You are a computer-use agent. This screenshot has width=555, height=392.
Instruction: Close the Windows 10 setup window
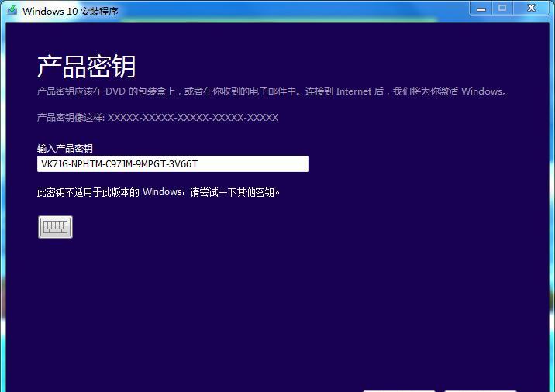[x=531, y=9]
